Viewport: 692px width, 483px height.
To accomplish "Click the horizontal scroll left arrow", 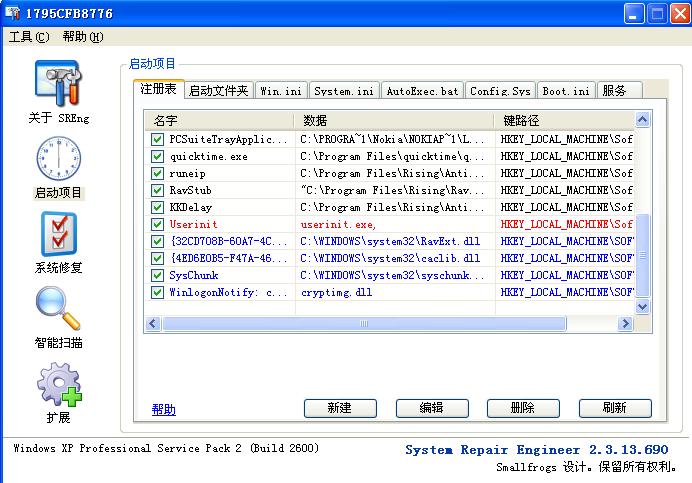I will click(153, 324).
